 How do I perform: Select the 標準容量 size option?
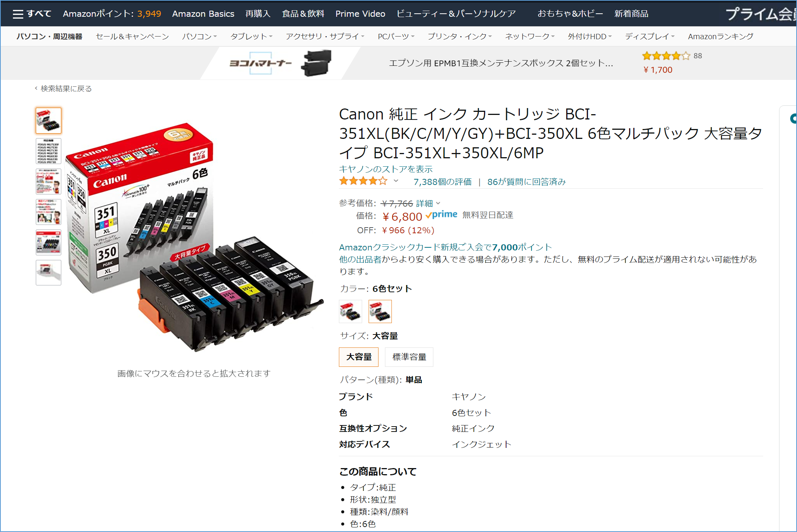(x=409, y=357)
